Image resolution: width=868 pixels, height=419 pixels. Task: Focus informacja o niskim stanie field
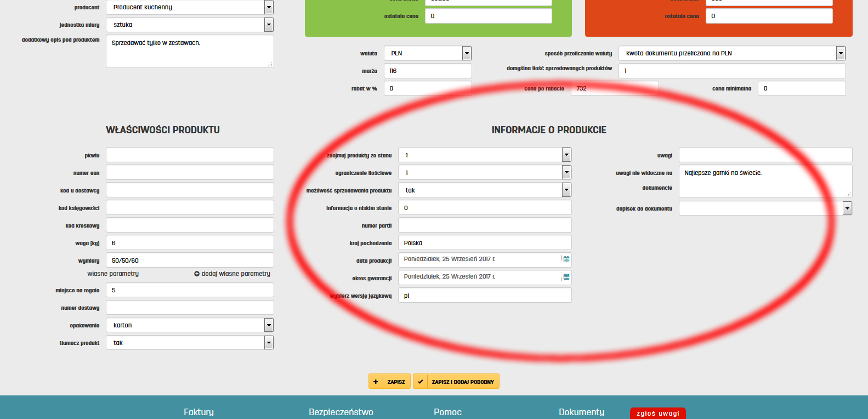(x=485, y=207)
